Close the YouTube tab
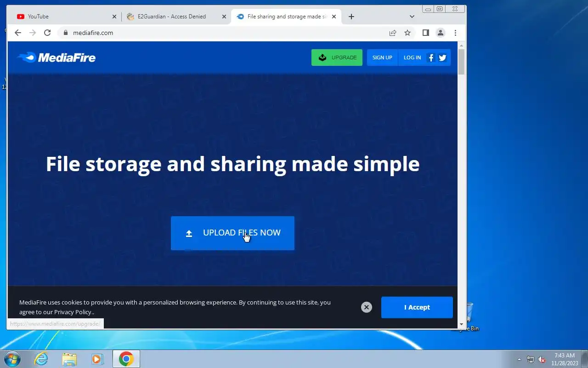588x368 pixels. pyautogui.click(x=114, y=17)
